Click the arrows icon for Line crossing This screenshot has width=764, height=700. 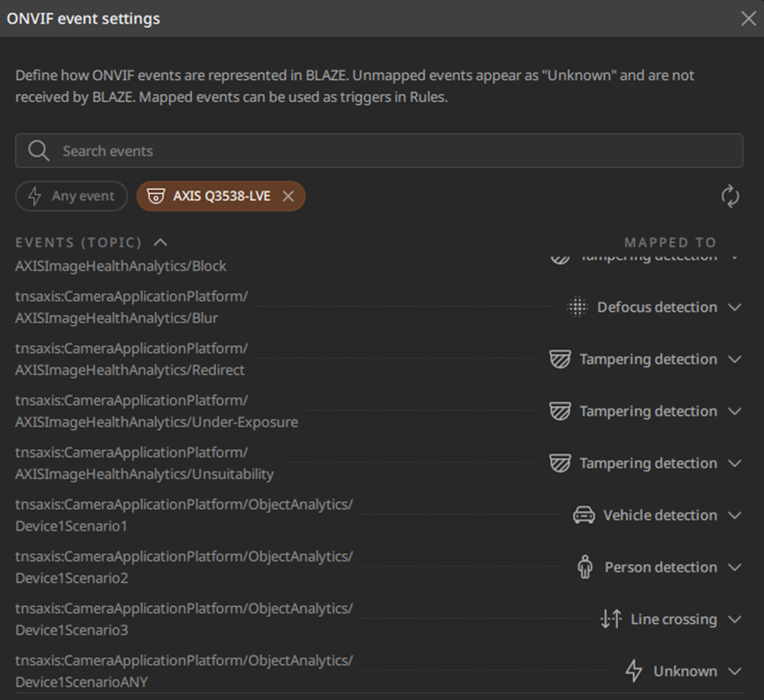pyautogui.click(x=611, y=619)
